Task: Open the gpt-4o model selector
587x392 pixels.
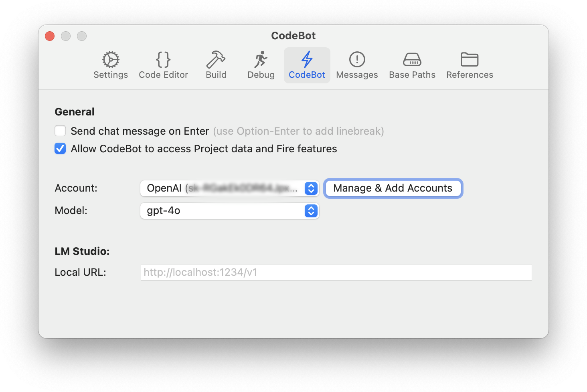Action: click(x=229, y=211)
